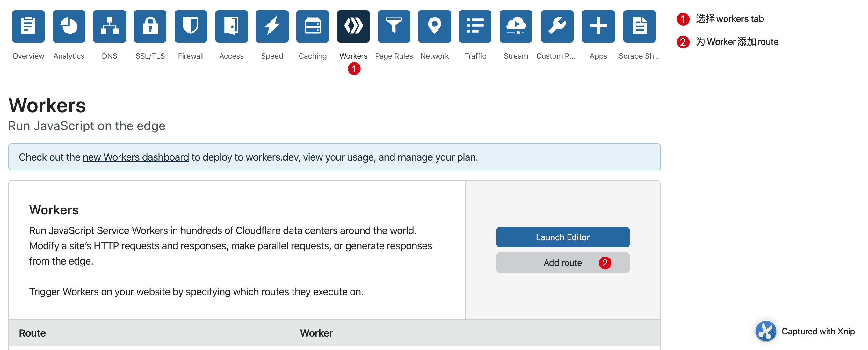This screenshot has width=868, height=350.
Task: Click the Apps plus icon
Action: pyautogui.click(x=598, y=26)
